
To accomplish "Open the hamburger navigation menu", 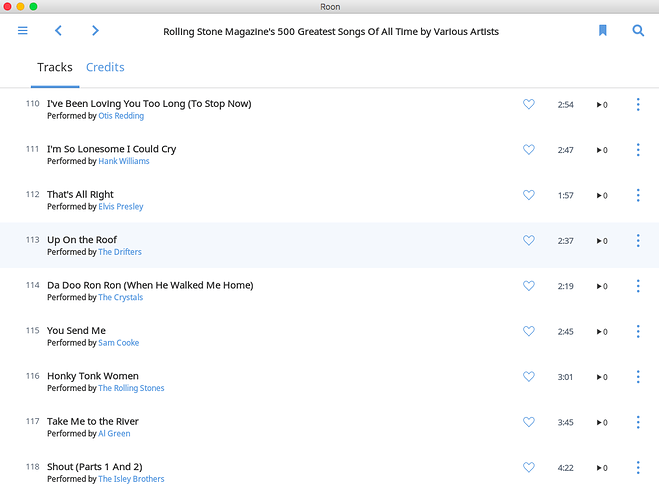I will point(23,31).
